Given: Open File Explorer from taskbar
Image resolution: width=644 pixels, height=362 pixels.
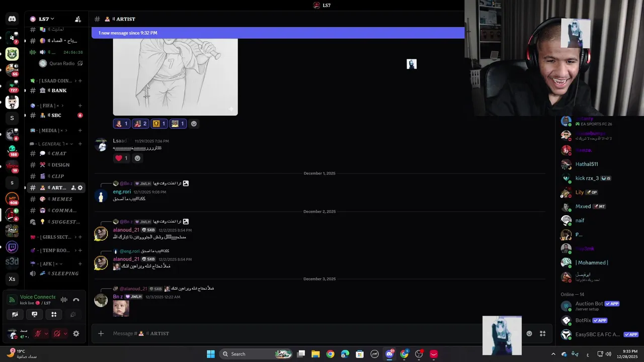Looking at the screenshot, I should tap(315, 354).
